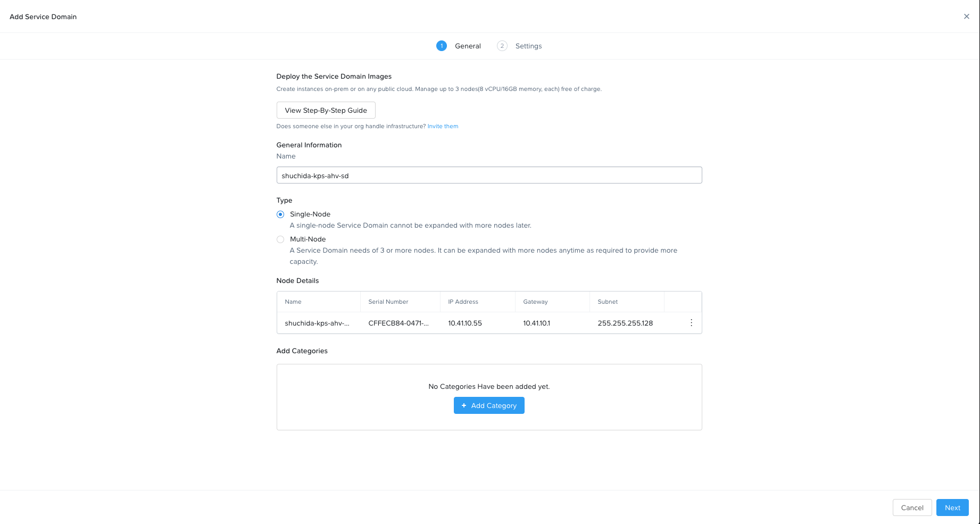Close the Add Service Domain dialog
This screenshot has width=980, height=524.
pyautogui.click(x=966, y=16)
